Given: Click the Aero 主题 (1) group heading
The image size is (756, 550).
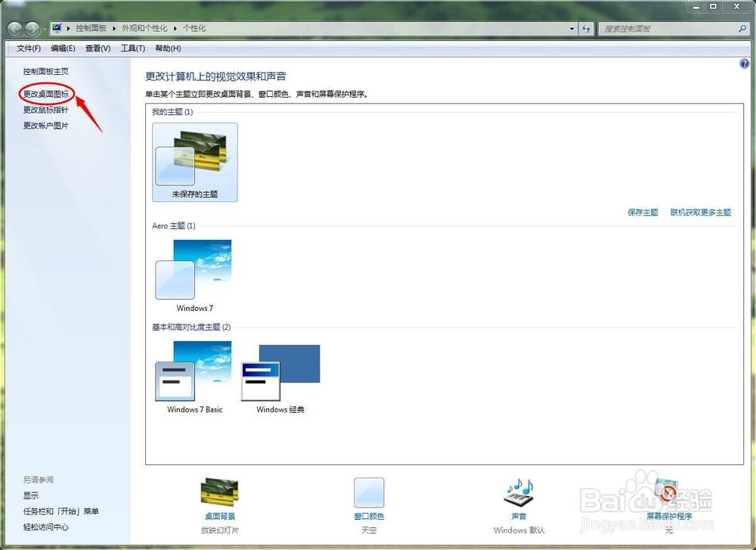Looking at the screenshot, I should click(x=174, y=225).
